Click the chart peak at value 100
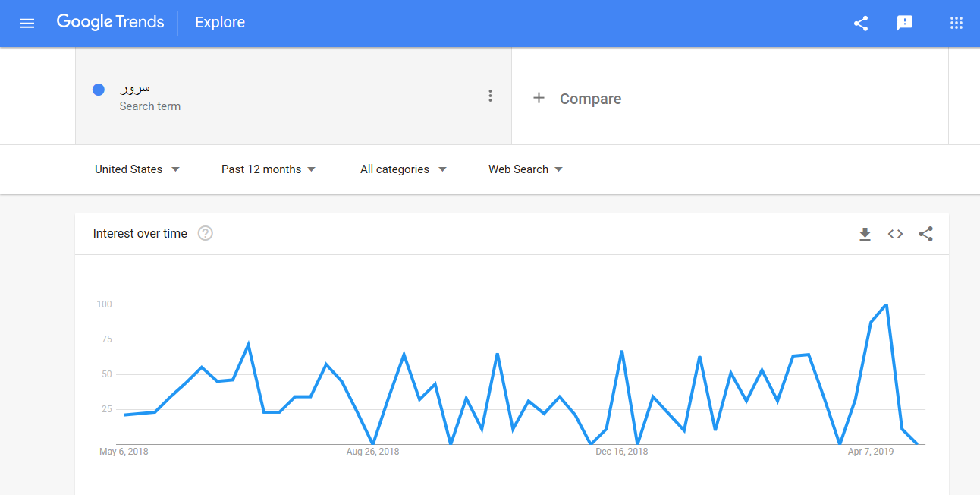The height and width of the screenshot is (495, 980). (886, 304)
